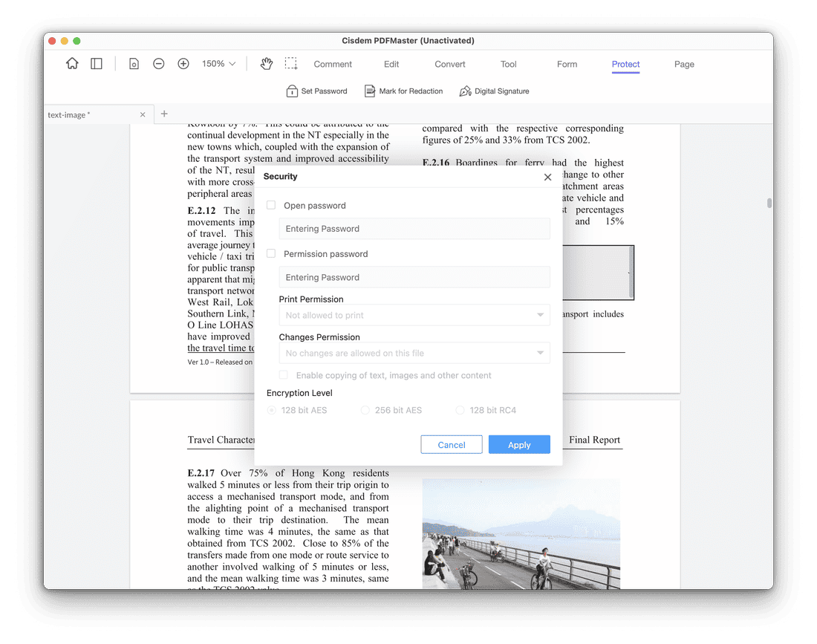
Task: Open the Tool tab
Action: 509,64
